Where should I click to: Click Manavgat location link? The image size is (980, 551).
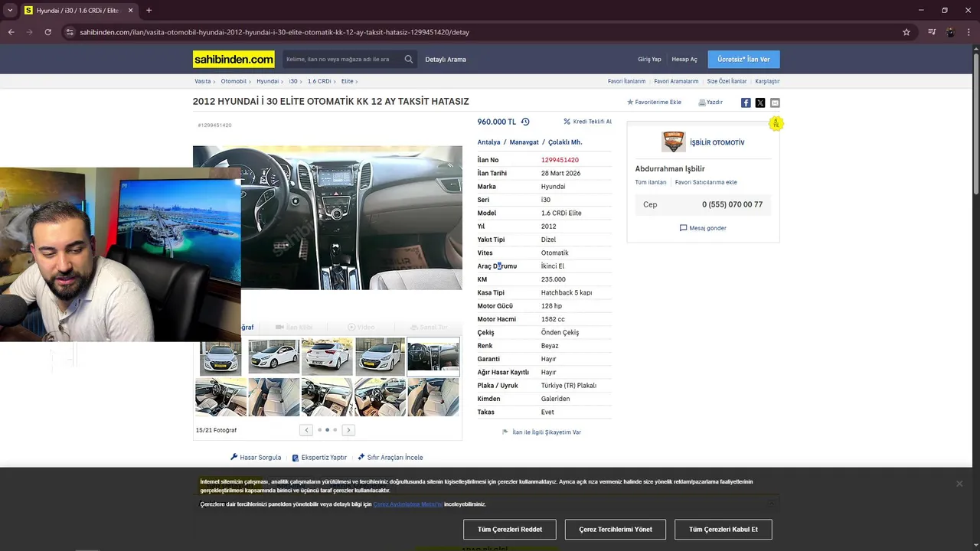524,142
